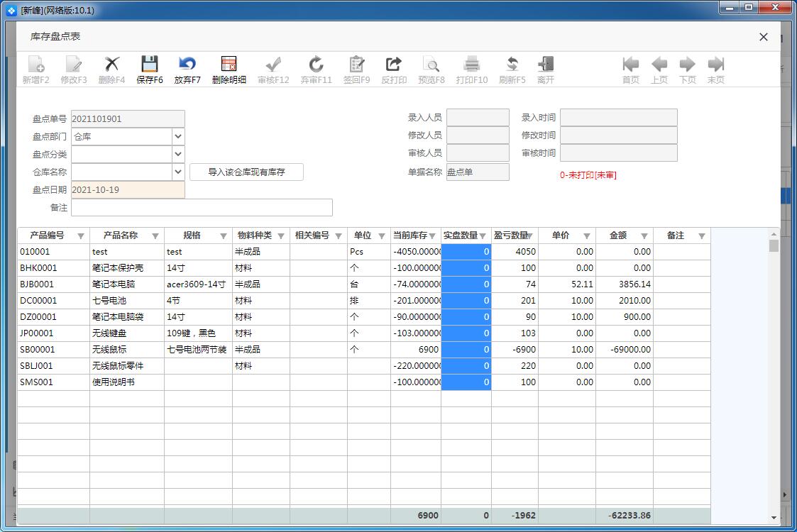This screenshot has height=532, width=797.
Task: Open filter for 物料种类 column
Action: click(281, 235)
